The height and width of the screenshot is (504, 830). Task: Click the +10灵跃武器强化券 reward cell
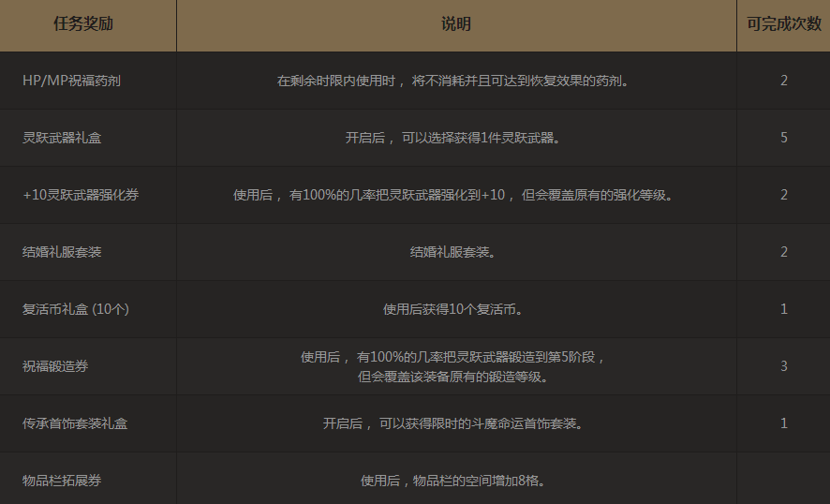(81, 195)
